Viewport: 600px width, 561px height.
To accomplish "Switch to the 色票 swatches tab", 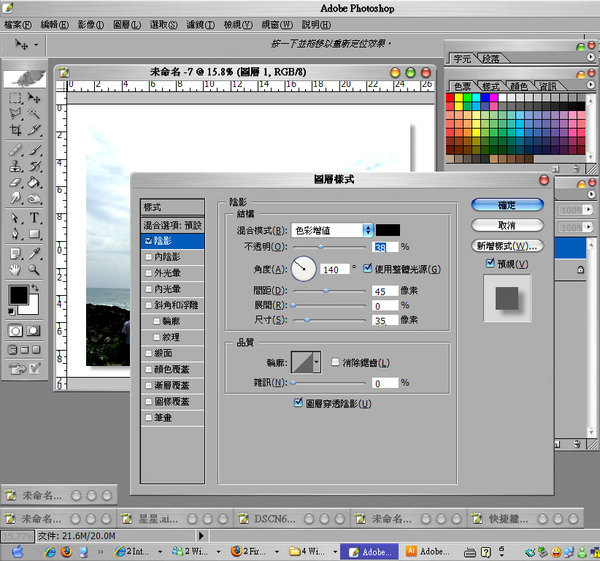I will [x=462, y=88].
